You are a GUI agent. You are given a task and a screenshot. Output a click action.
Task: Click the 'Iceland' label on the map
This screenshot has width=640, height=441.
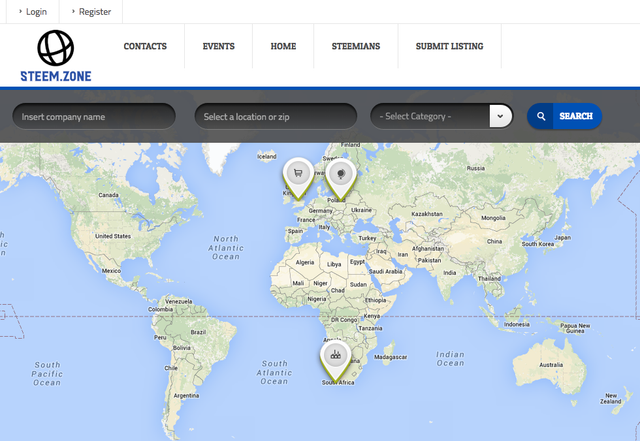(x=267, y=156)
